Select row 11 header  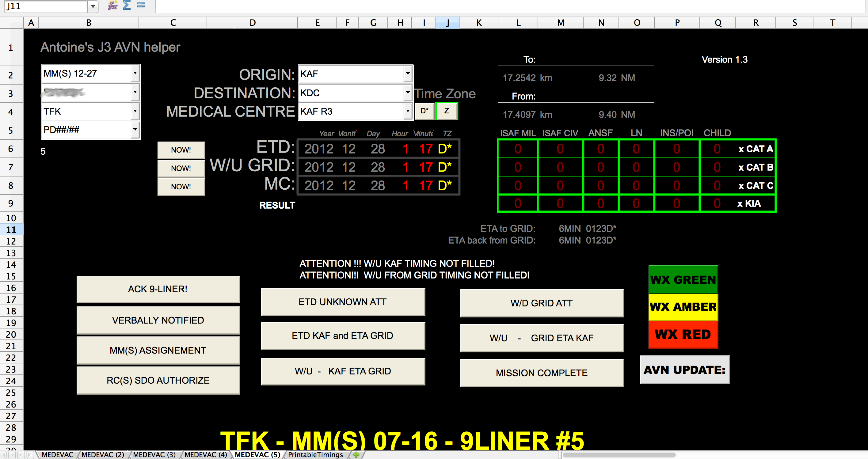pos(11,230)
